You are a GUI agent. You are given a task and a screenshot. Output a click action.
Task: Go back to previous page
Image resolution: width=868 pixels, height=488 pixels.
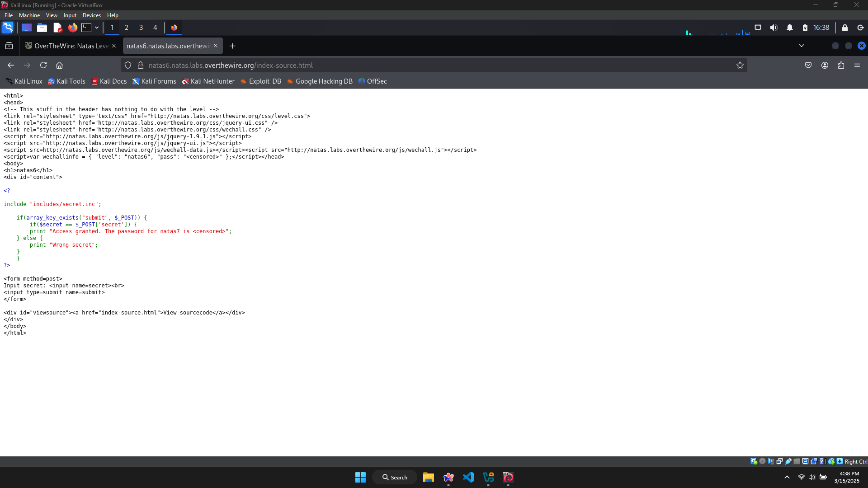11,65
